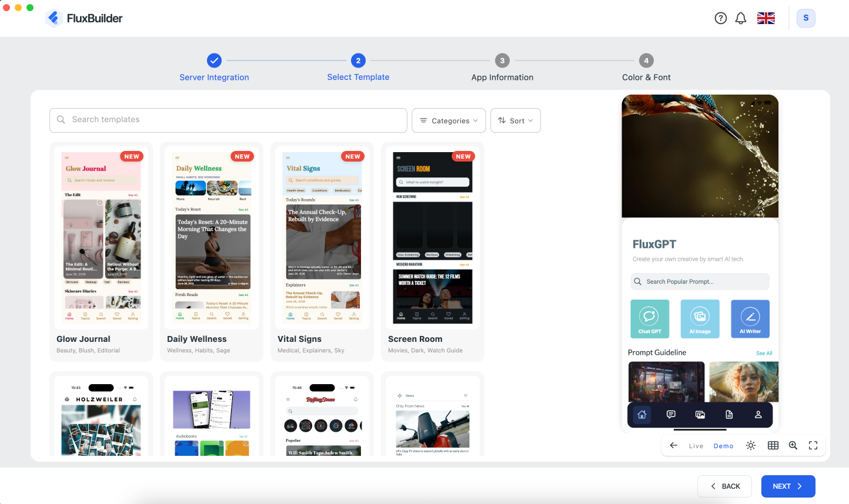849x504 pixels.
Task: Click the kingfisher header image in preview
Action: coord(700,156)
